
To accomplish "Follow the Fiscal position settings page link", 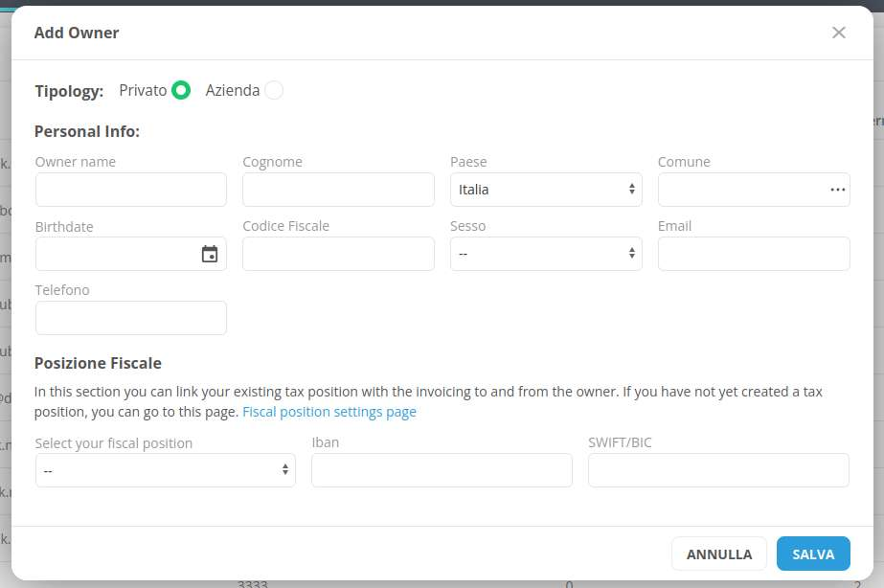I will tap(329, 412).
